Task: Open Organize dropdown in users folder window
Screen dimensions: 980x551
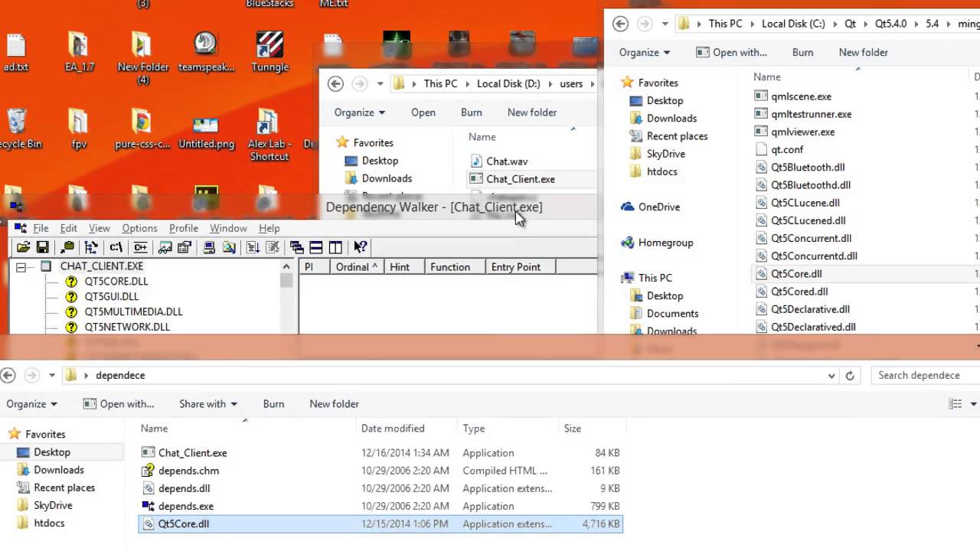Action: [360, 112]
